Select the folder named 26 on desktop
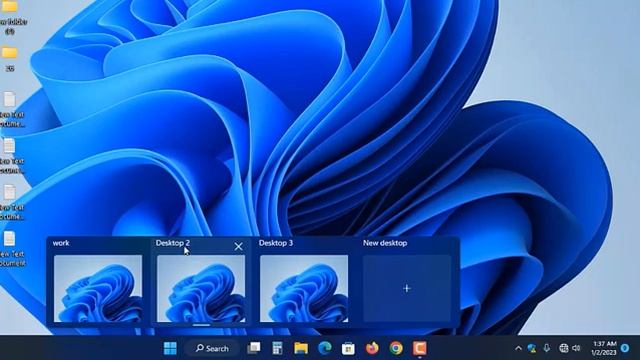Screen dimensions: 640x360 [x=9, y=59]
